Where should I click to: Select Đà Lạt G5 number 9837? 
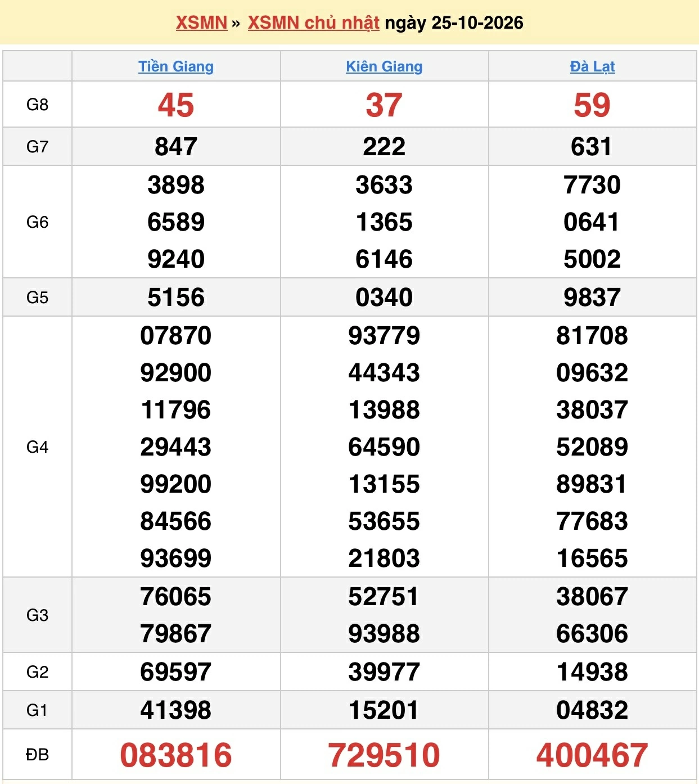(x=592, y=298)
